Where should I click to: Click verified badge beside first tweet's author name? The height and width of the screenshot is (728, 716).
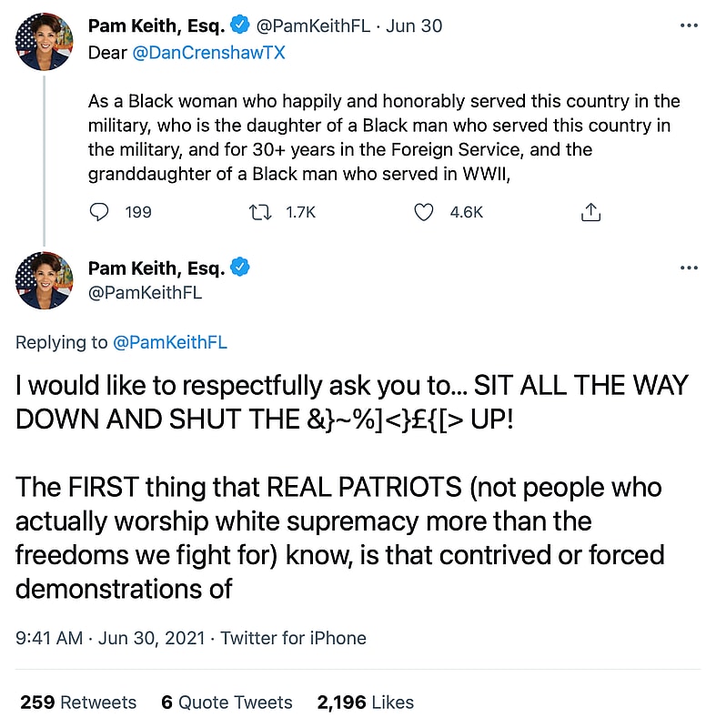coord(241,25)
